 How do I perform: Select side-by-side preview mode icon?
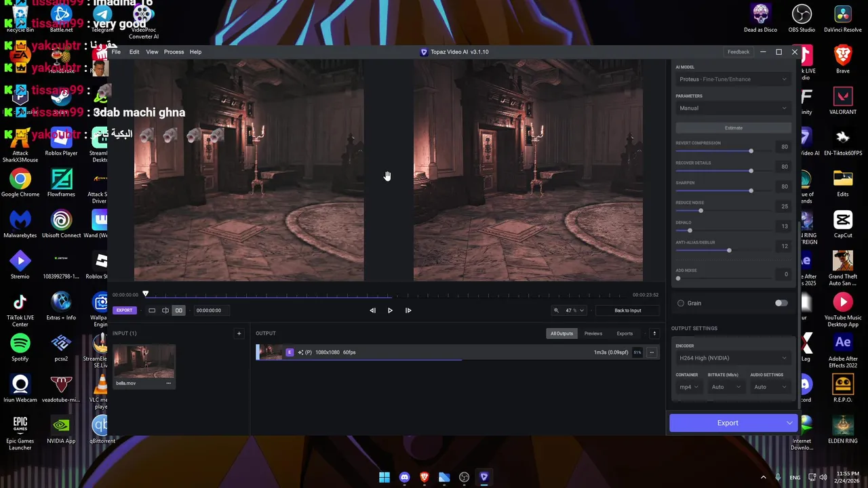click(x=178, y=310)
